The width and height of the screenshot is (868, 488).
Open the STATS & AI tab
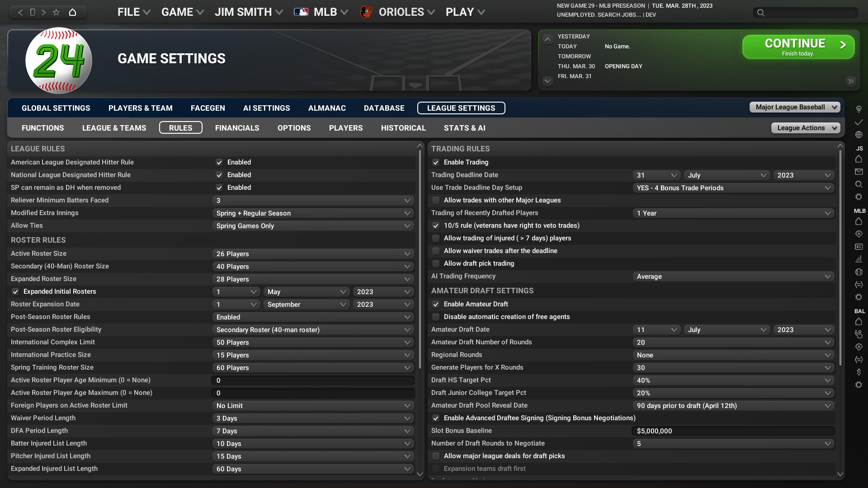pos(464,127)
